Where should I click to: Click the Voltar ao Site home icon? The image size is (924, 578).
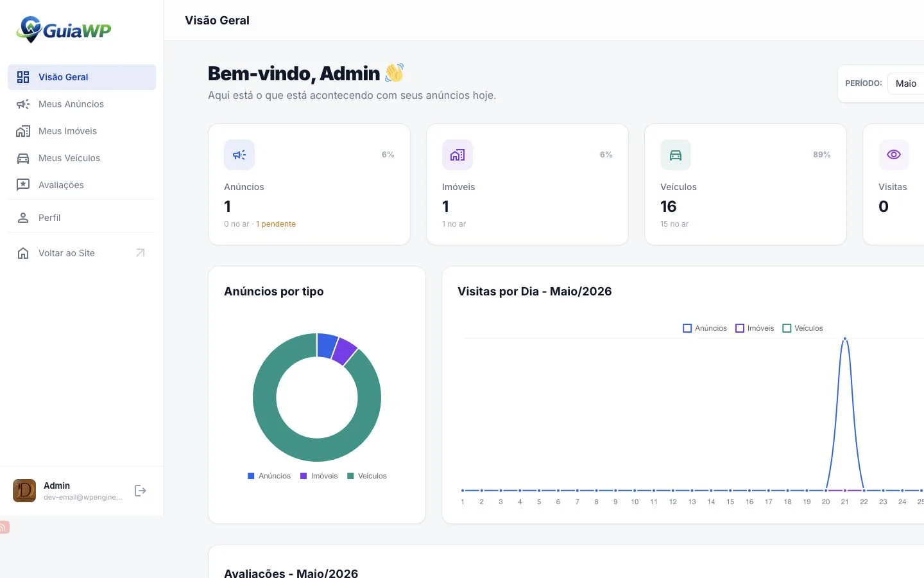click(23, 253)
